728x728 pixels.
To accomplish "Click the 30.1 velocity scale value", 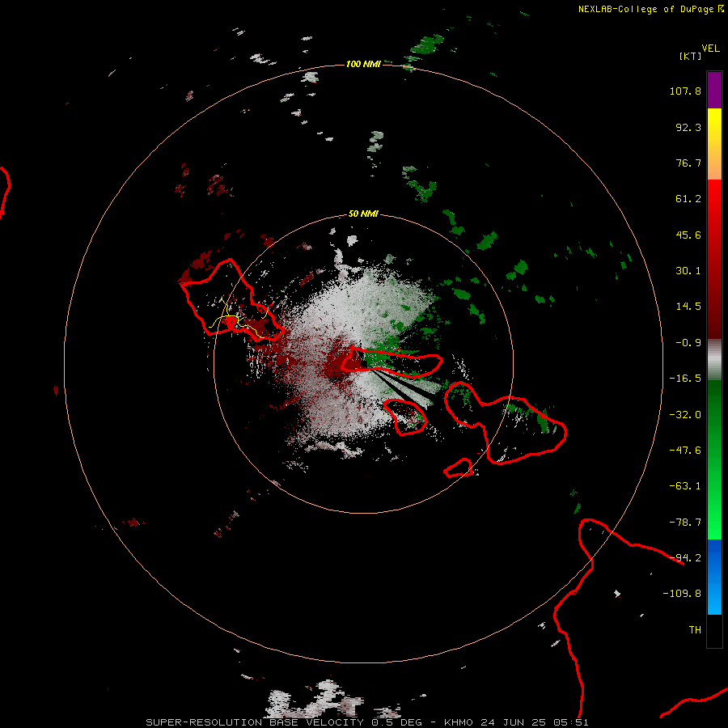I will (688, 271).
